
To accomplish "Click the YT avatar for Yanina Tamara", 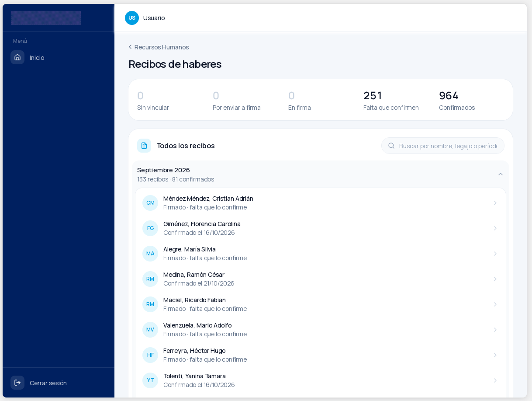I will (150, 380).
